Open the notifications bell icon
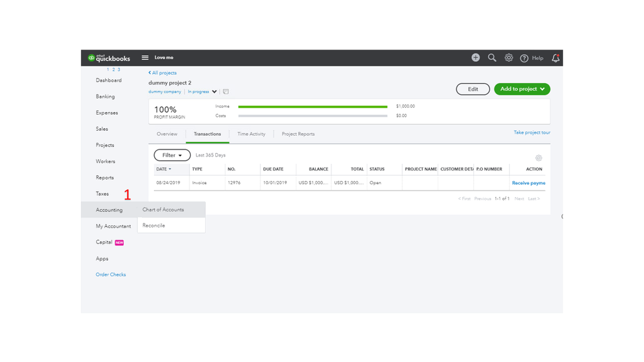This screenshot has height=362, width=644. [x=556, y=58]
